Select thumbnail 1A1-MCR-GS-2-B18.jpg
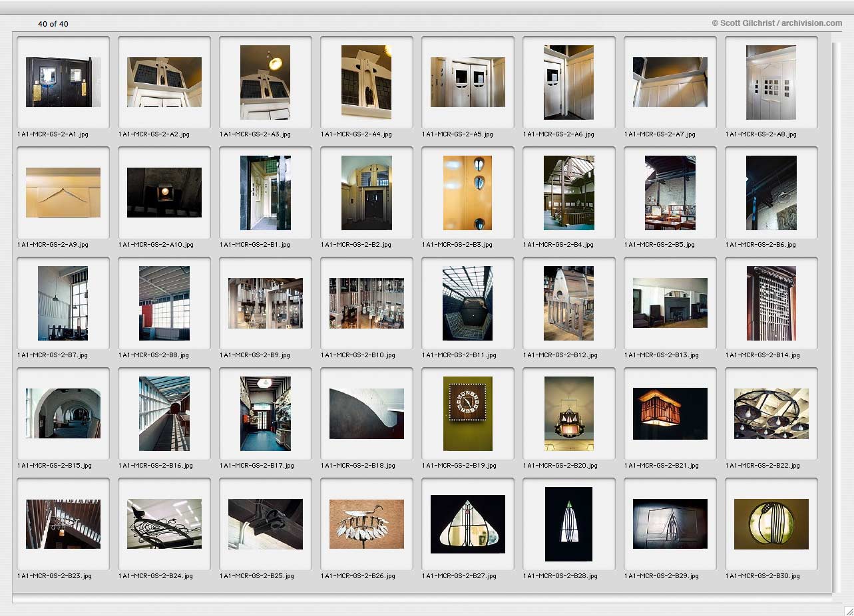854x616 pixels. pos(367,414)
